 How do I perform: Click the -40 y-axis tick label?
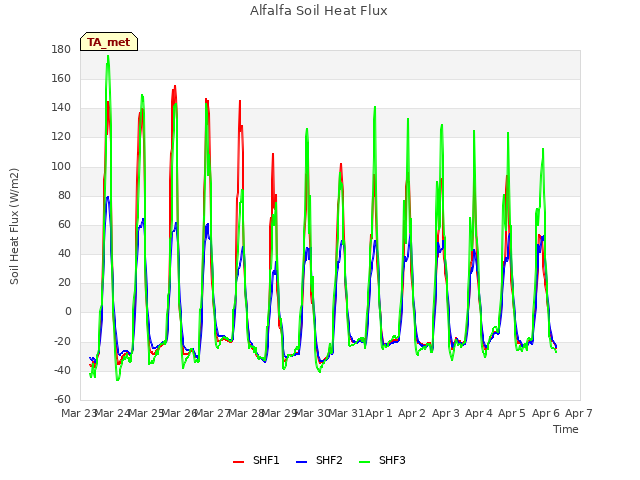click(x=62, y=370)
